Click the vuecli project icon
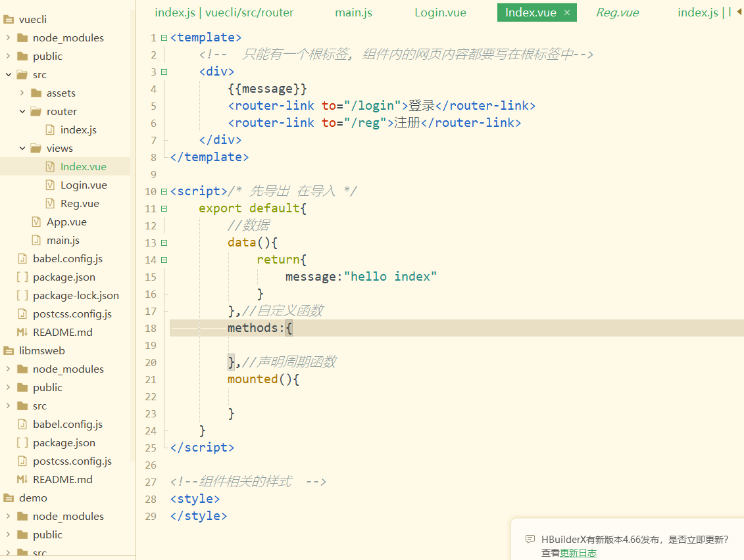Image resolution: width=744 pixels, height=560 pixels. (x=9, y=20)
